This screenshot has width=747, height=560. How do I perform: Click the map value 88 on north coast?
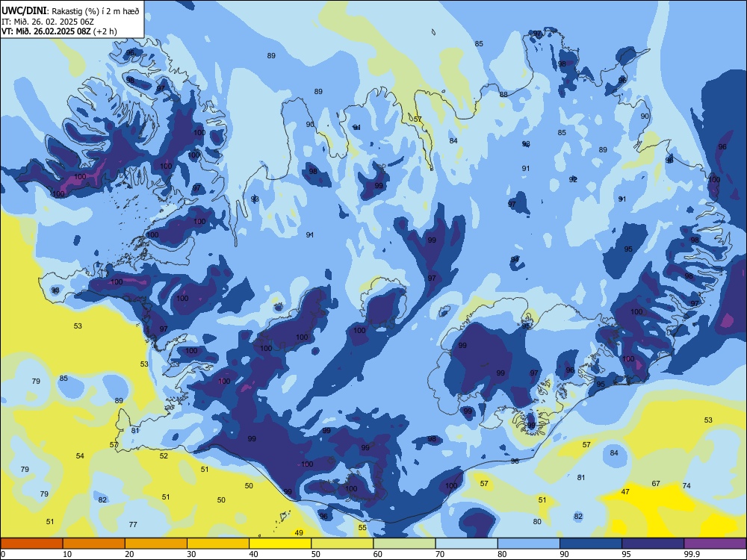[503, 94]
